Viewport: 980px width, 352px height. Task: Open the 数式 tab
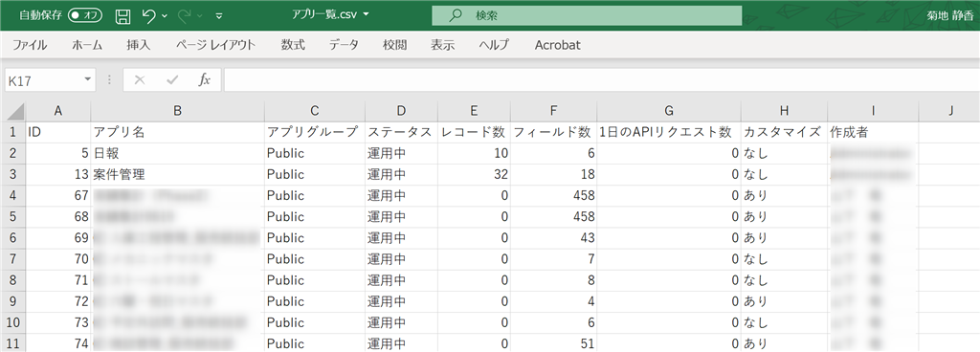(x=293, y=45)
